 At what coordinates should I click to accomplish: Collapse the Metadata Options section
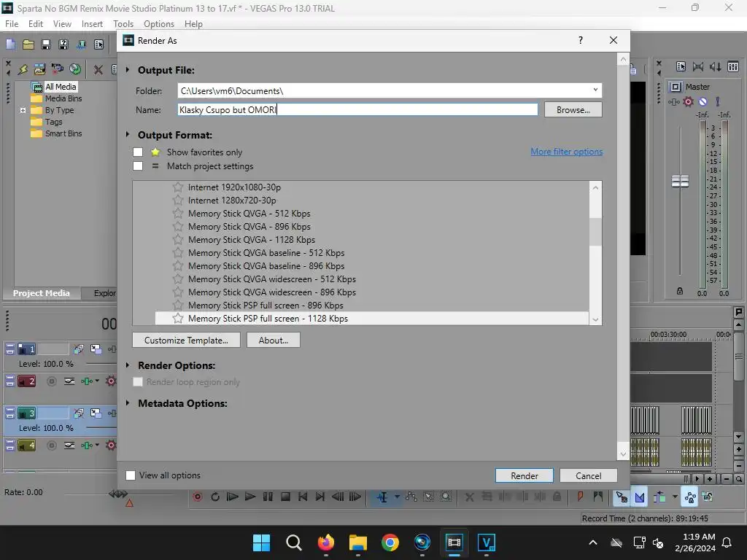pyautogui.click(x=128, y=402)
